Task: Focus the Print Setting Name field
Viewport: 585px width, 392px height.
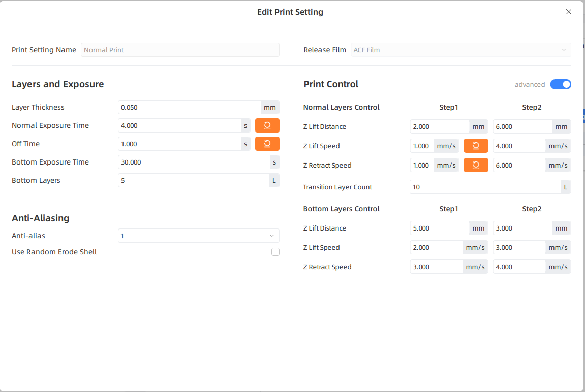Action: [x=180, y=50]
